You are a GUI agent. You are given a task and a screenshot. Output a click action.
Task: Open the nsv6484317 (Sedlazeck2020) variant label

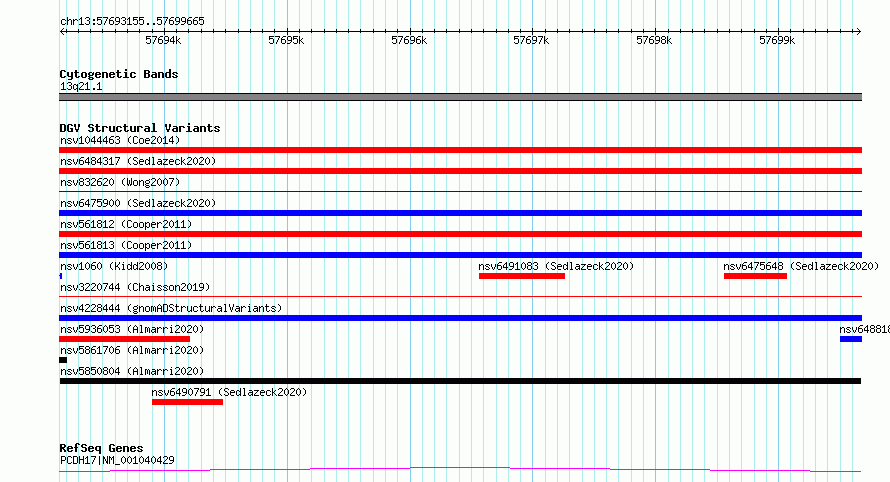pos(138,161)
